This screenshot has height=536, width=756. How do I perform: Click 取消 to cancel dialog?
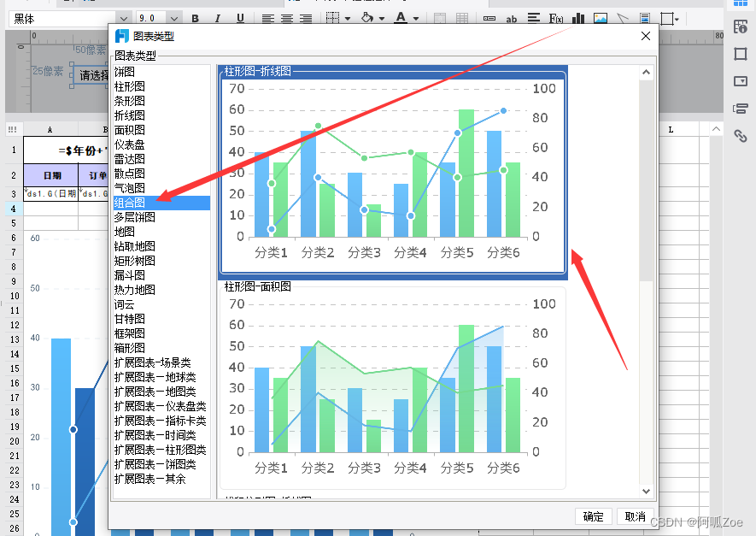point(635,516)
